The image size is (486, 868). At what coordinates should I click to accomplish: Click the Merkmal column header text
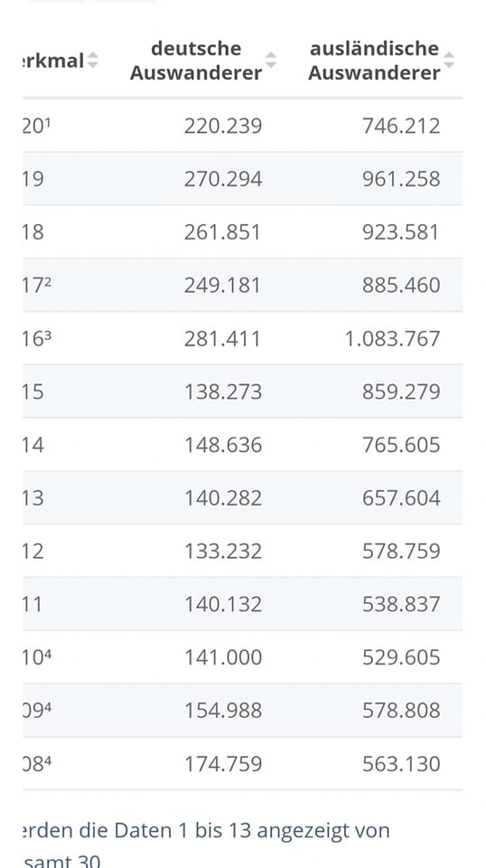53,61
